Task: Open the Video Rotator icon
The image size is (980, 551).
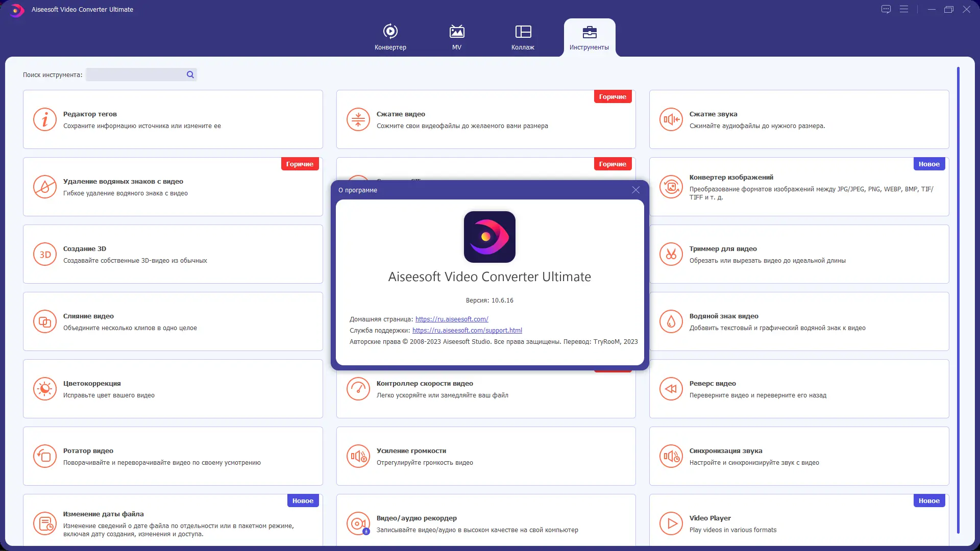Action: (x=45, y=457)
